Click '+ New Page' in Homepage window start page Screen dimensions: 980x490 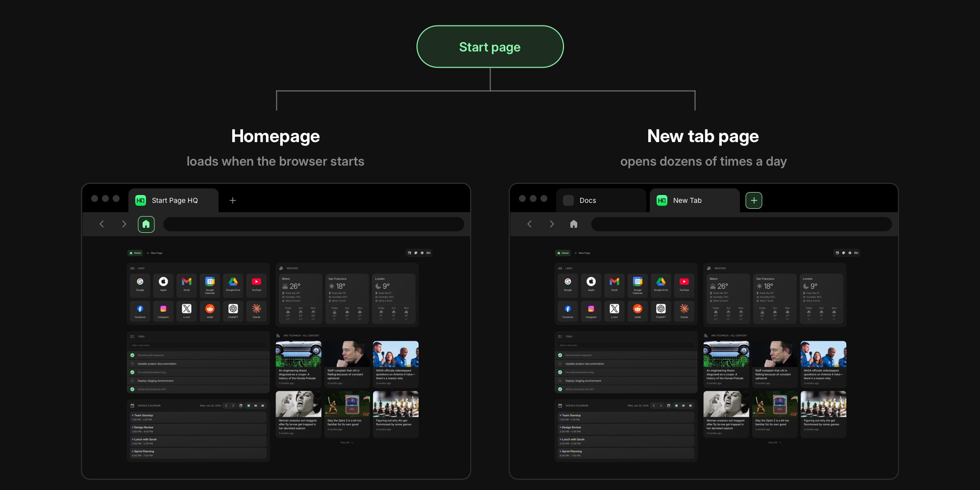155,253
